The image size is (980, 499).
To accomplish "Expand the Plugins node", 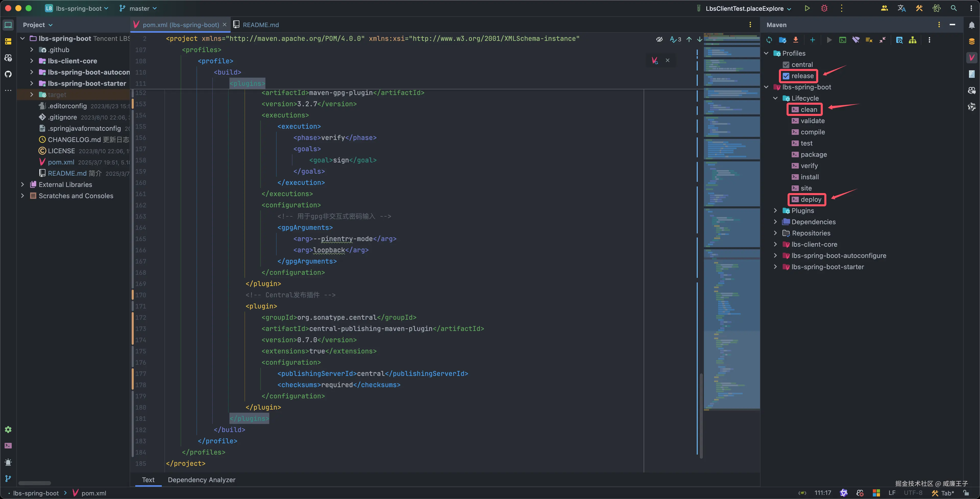I will point(775,210).
